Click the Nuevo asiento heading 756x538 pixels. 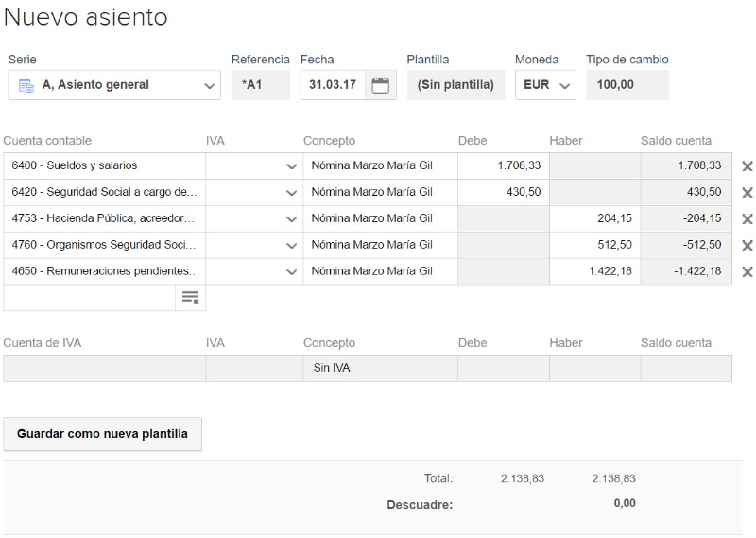pos(85,17)
